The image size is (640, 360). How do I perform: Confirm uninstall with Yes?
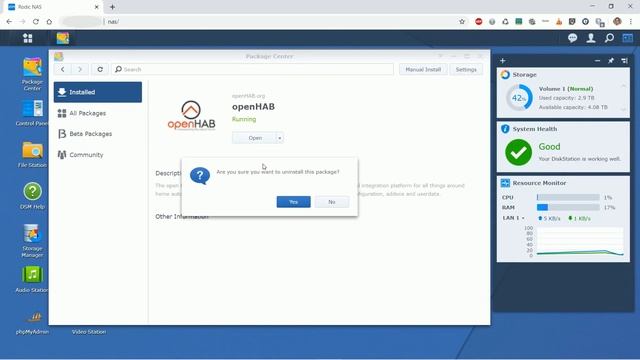(293, 202)
